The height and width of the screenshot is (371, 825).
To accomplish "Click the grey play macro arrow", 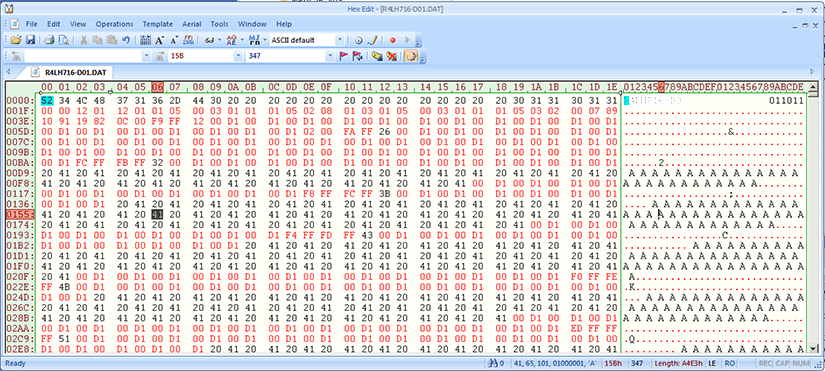I will point(407,40).
